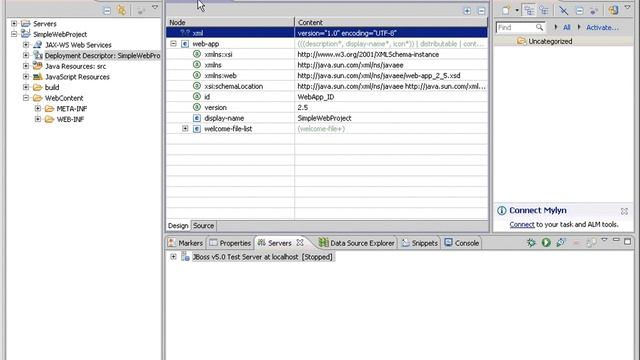
Task: Open New Task dropdown arrow
Action: click(x=517, y=11)
